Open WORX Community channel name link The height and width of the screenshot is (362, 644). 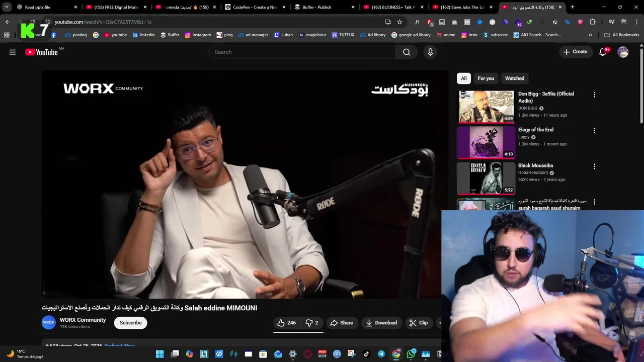pos(83,320)
